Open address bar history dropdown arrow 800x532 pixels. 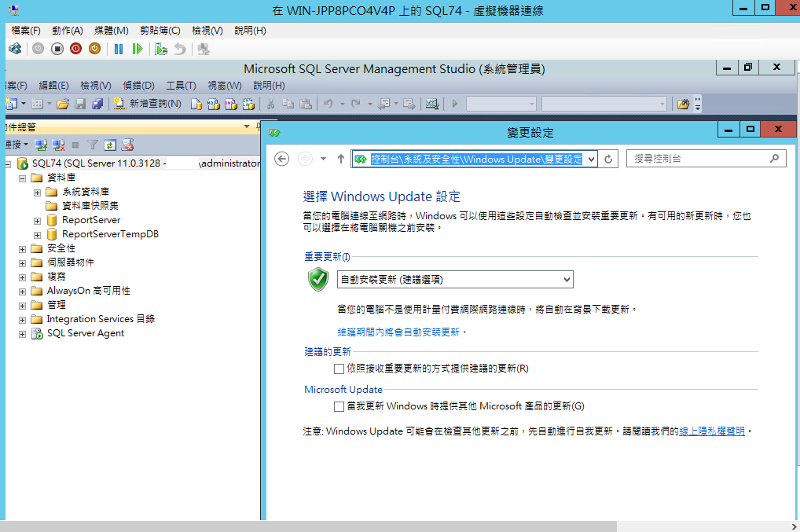[591, 160]
